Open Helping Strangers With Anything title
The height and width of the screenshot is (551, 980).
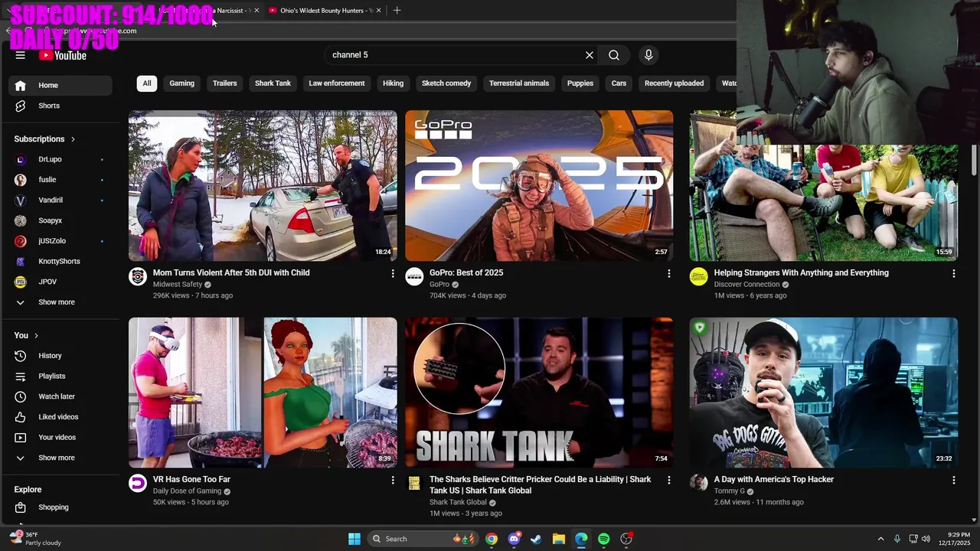pos(801,272)
